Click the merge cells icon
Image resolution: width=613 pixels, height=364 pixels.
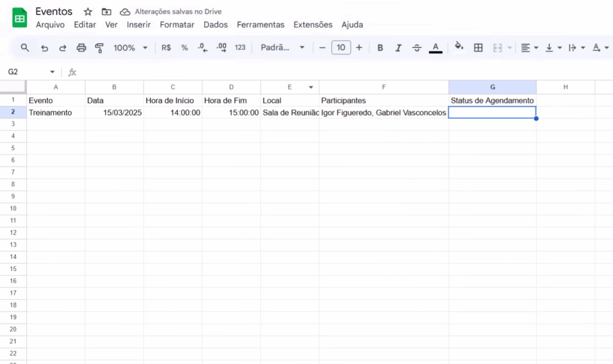click(497, 48)
